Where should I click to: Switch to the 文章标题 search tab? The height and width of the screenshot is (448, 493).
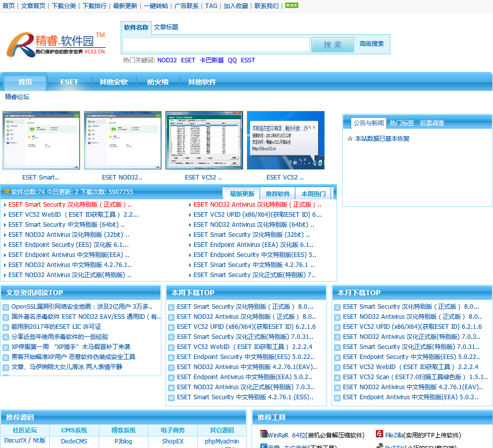click(x=166, y=27)
